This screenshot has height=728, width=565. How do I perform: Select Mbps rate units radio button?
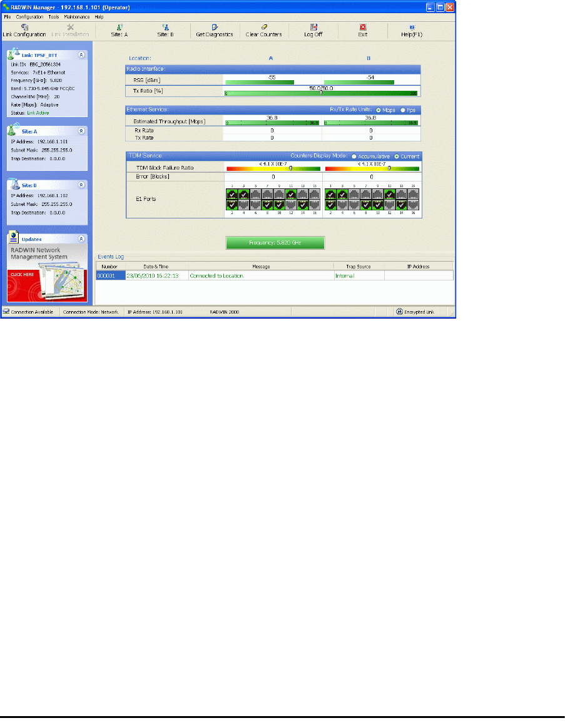379,110
